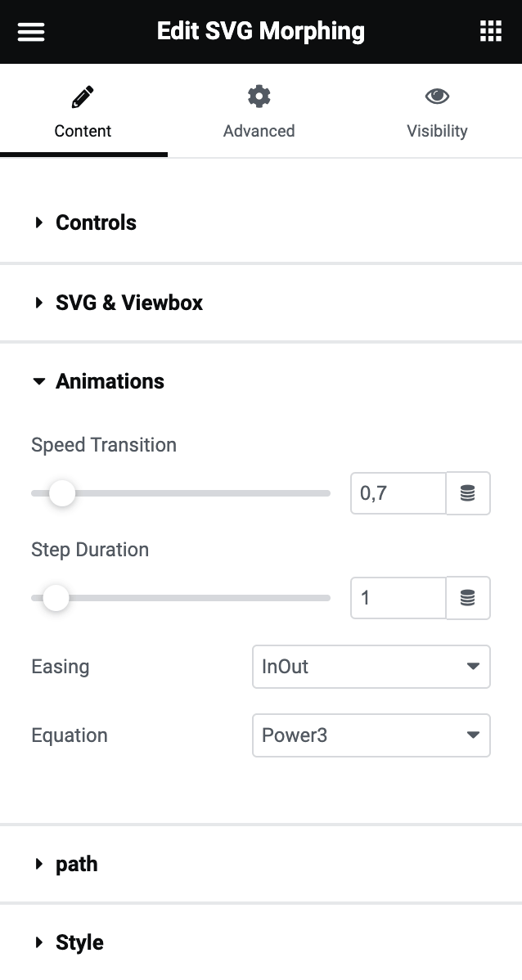
Task: Expand the Controls section
Action: [x=96, y=223]
